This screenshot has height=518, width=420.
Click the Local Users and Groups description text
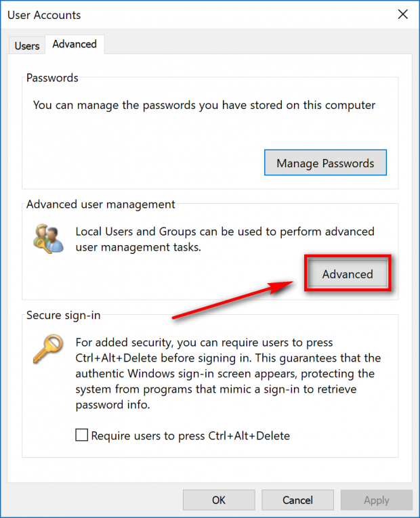pyautogui.click(x=225, y=239)
